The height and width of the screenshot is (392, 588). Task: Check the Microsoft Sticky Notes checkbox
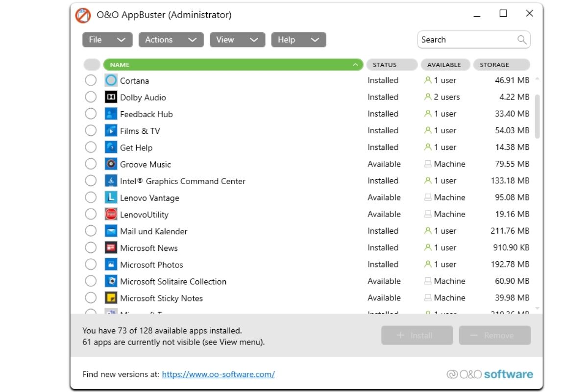click(91, 298)
